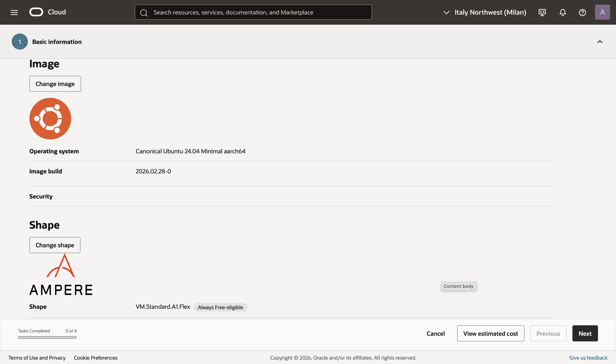Click View estimated cost

tap(490, 333)
